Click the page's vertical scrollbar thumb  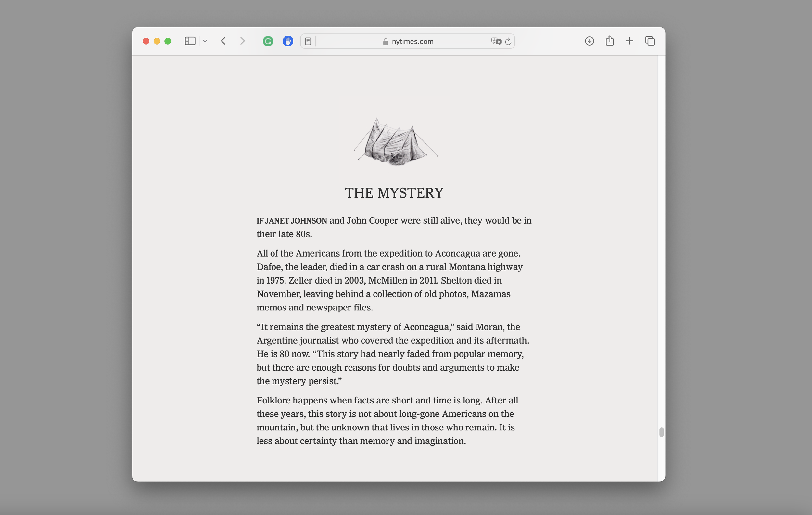[661, 432]
